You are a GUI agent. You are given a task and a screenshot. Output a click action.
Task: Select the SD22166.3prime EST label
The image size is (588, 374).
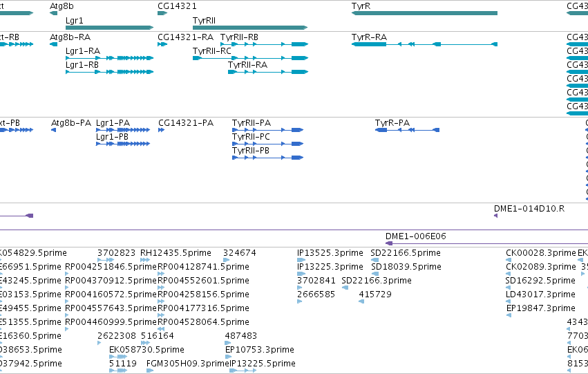[x=377, y=281]
